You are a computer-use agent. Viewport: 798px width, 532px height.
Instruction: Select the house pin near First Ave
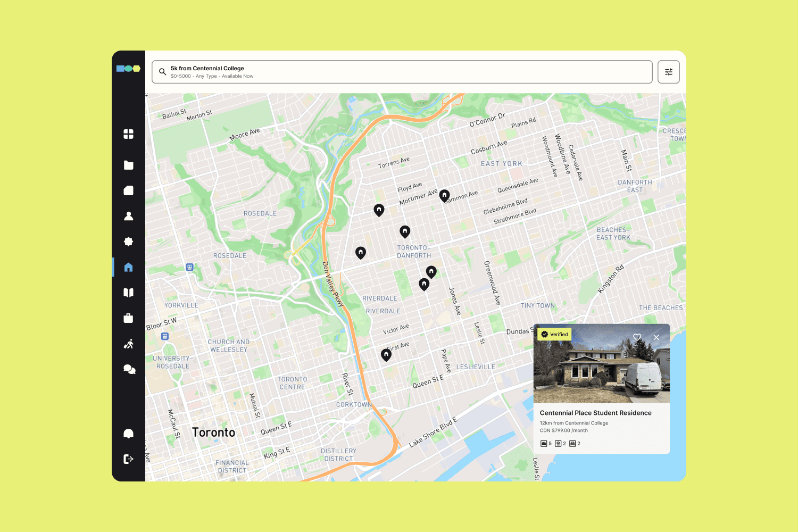[386, 355]
